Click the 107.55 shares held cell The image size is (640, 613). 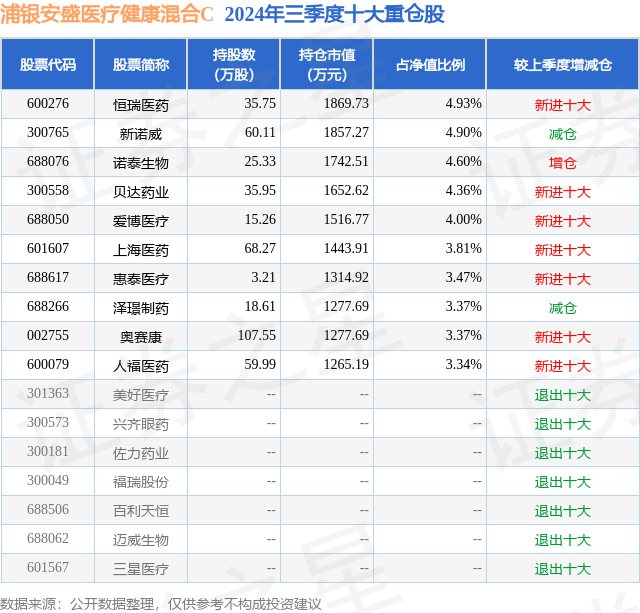[257, 335]
